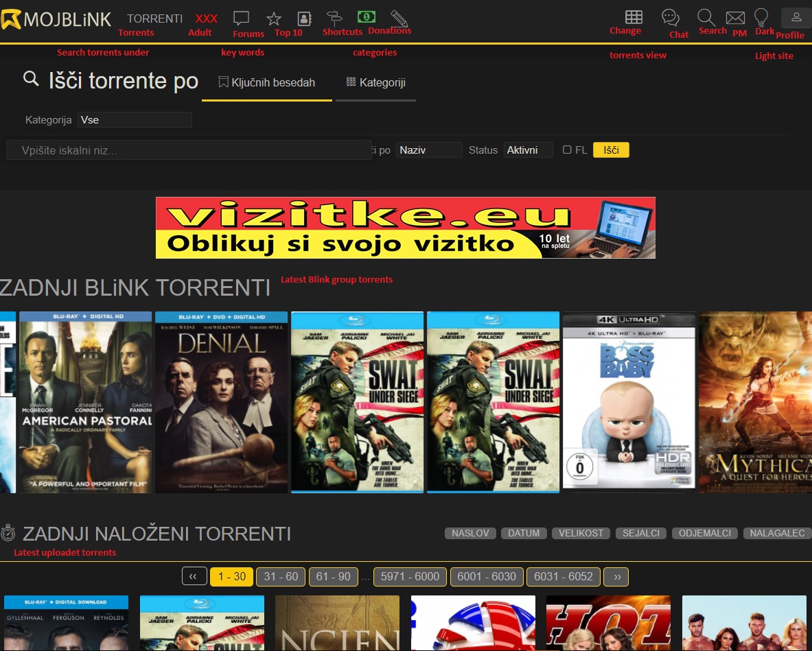The image size is (812, 651).
Task: Open the Forums speech-bubble icon
Action: click(x=242, y=19)
